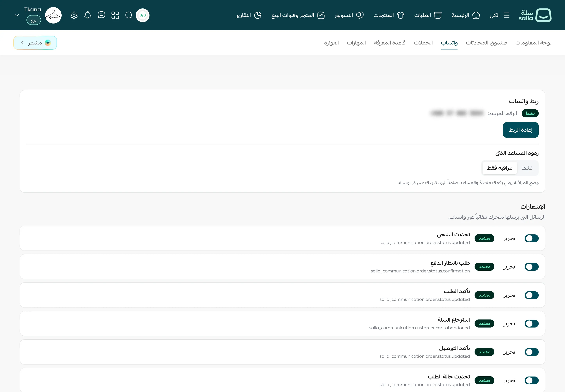Expand the مثمر assistant button
The image size is (565, 392).
tap(35, 43)
